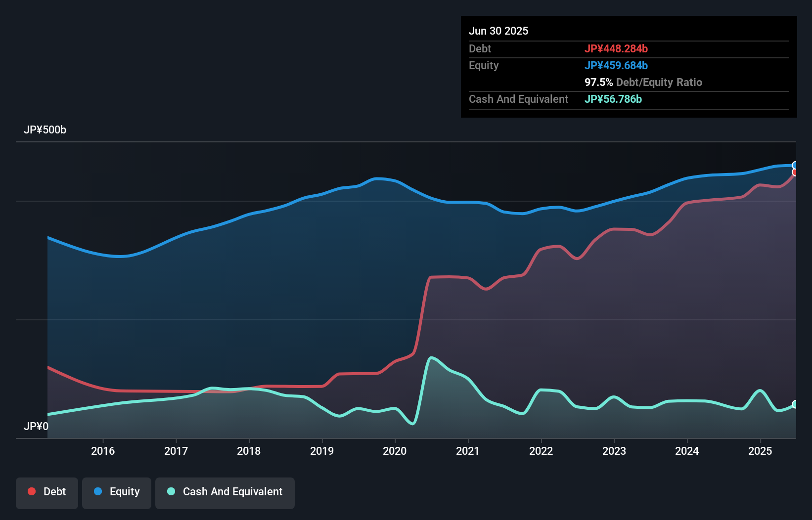Click the Cash line endpoint marker
812x520 pixels.
pyautogui.click(x=796, y=404)
